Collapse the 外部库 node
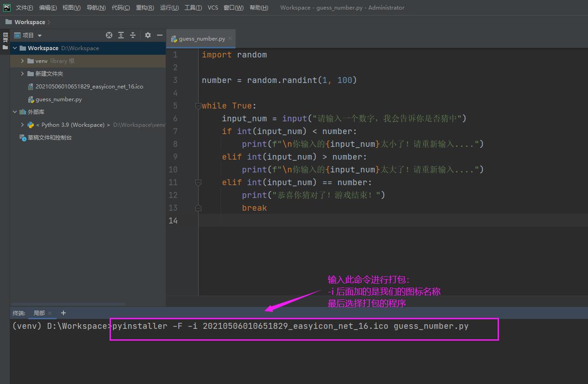The width and height of the screenshot is (588, 384). click(x=15, y=112)
